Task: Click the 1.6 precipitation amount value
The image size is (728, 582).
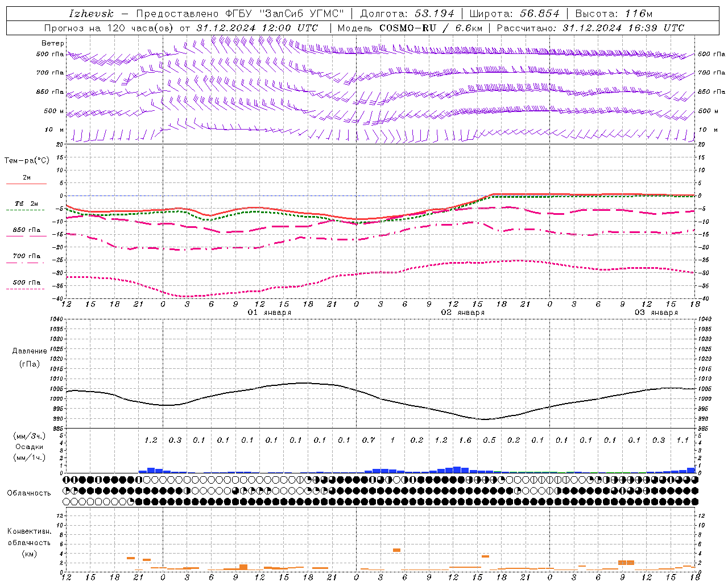Action: click(465, 440)
